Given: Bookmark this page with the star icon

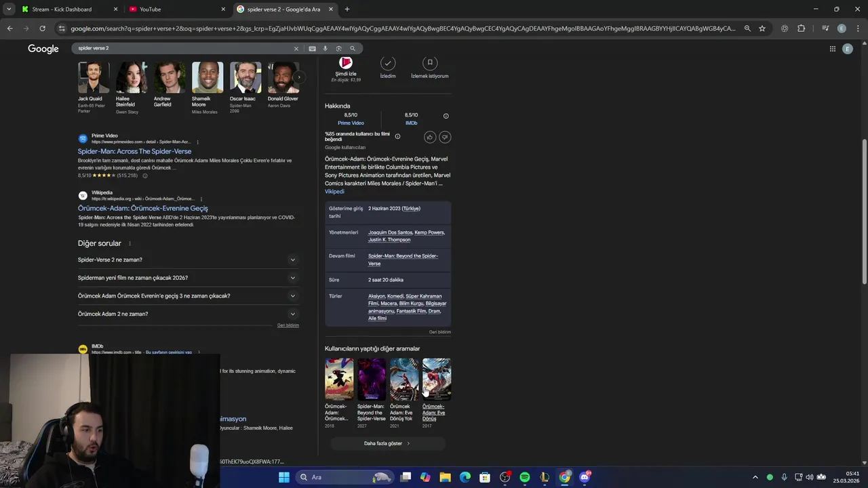Looking at the screenshot, I should [762, 28].
